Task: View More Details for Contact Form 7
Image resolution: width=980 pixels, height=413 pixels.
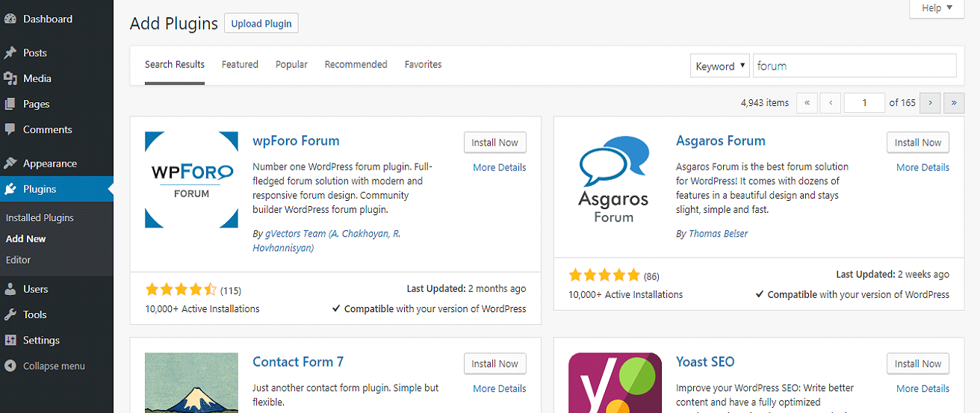Action: pyautogui.click(x=500, y=388)
